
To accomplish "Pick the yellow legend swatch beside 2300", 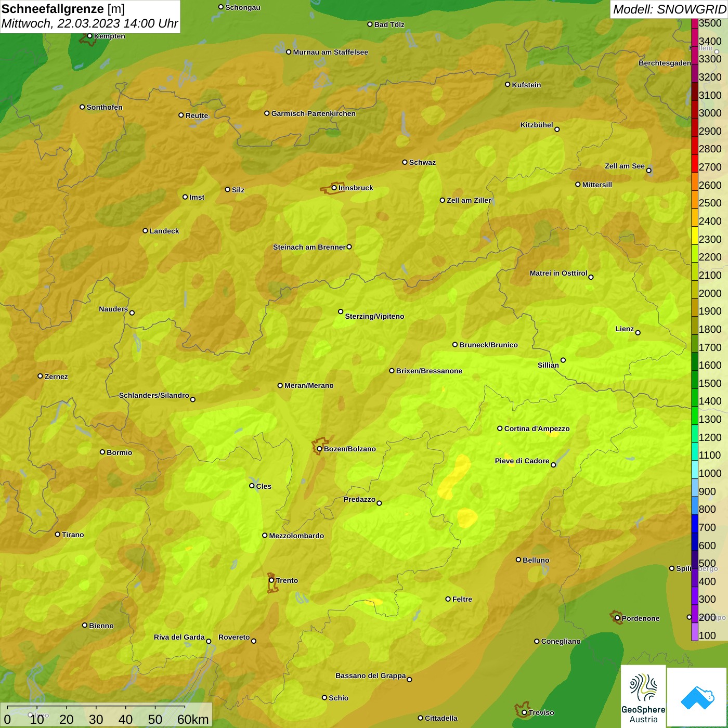I will click(694, 236).
